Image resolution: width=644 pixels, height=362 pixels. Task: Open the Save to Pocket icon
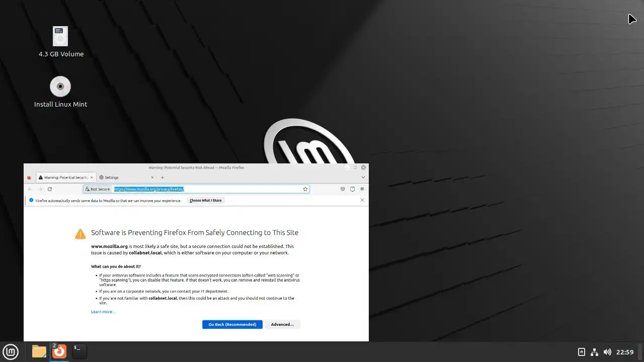click(343, 189)
